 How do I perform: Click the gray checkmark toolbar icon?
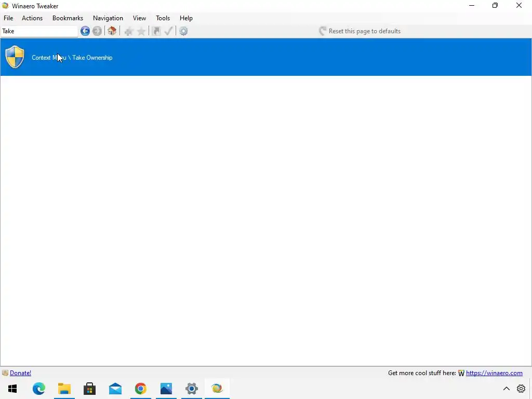[168, 31]
